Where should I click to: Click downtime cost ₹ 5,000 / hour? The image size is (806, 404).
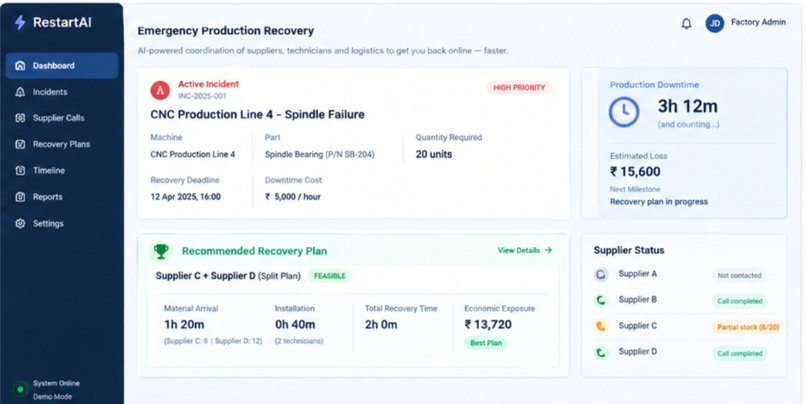pos(293,197)
